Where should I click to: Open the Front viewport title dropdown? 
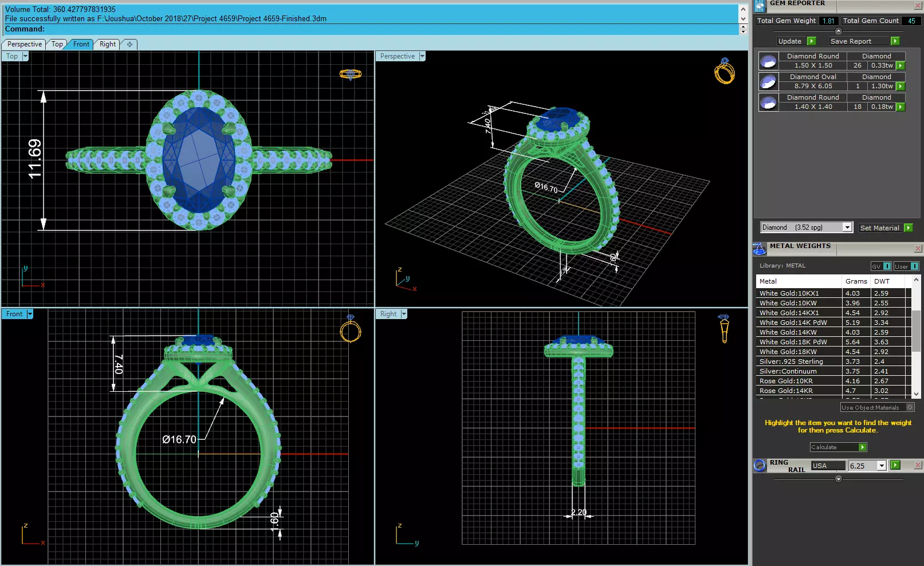pos(30,314)
